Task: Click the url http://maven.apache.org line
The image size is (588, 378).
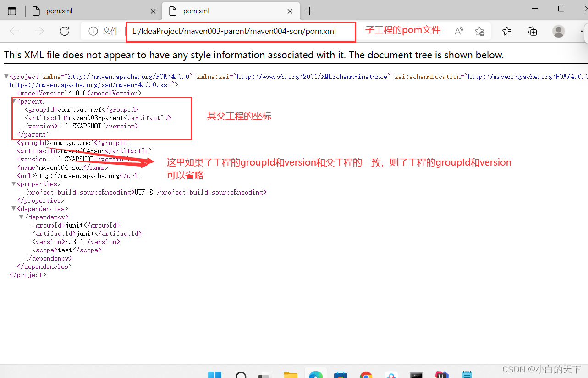Action: [x=79, y=176]
